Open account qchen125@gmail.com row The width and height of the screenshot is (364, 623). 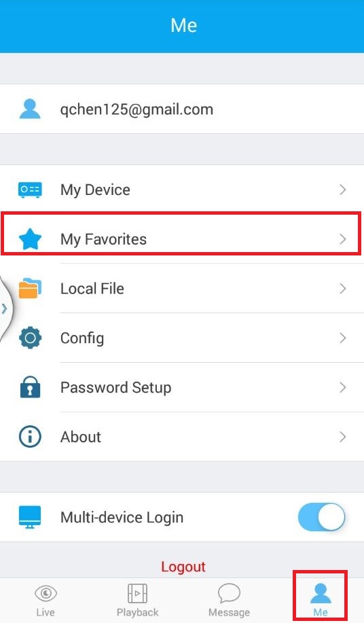click(182, 109)
